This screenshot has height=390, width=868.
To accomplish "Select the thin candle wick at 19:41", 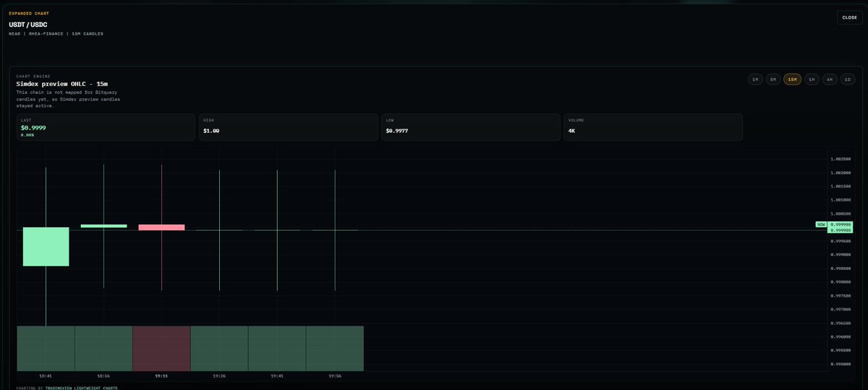I will tap(277, 230).
